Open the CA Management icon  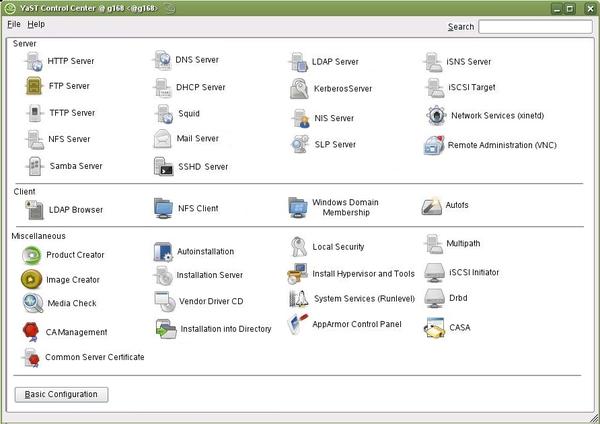[x=32, y=332]
